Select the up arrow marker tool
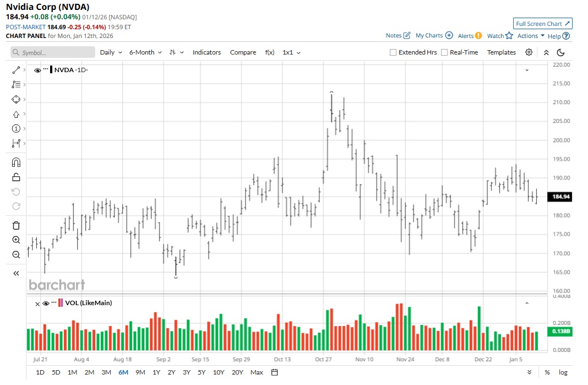Viewport: 588px width, 385px height. (16, 115)
